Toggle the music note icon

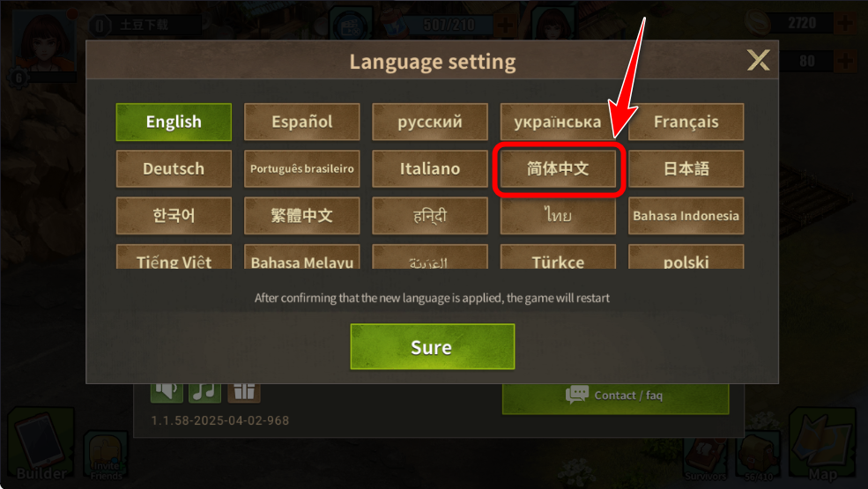(x=204, y=393)
